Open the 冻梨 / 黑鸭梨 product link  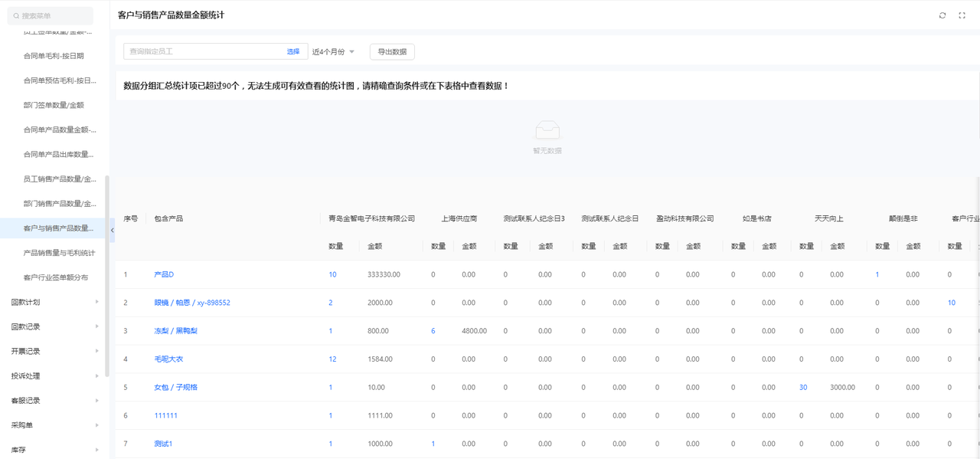[175, 331]
